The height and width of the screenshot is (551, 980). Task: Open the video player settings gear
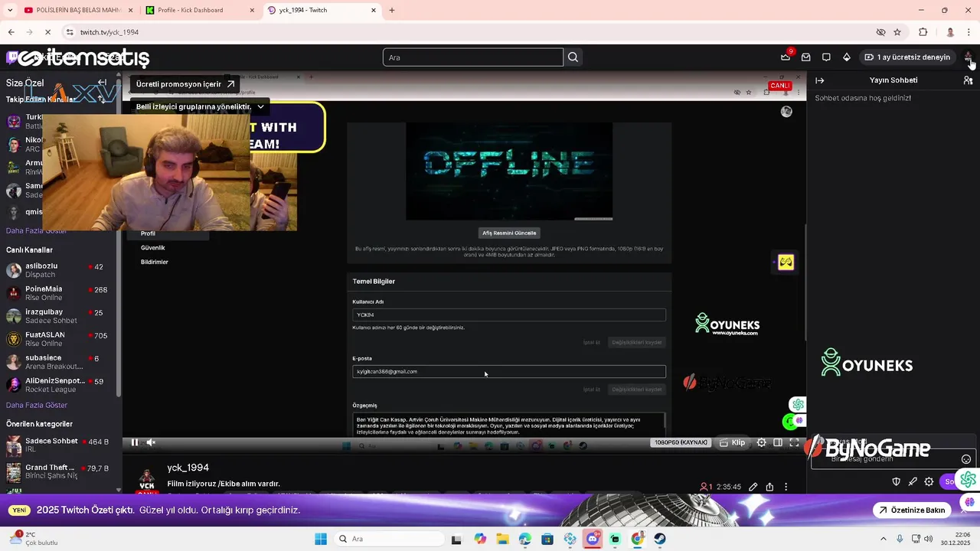click(761, 442)
